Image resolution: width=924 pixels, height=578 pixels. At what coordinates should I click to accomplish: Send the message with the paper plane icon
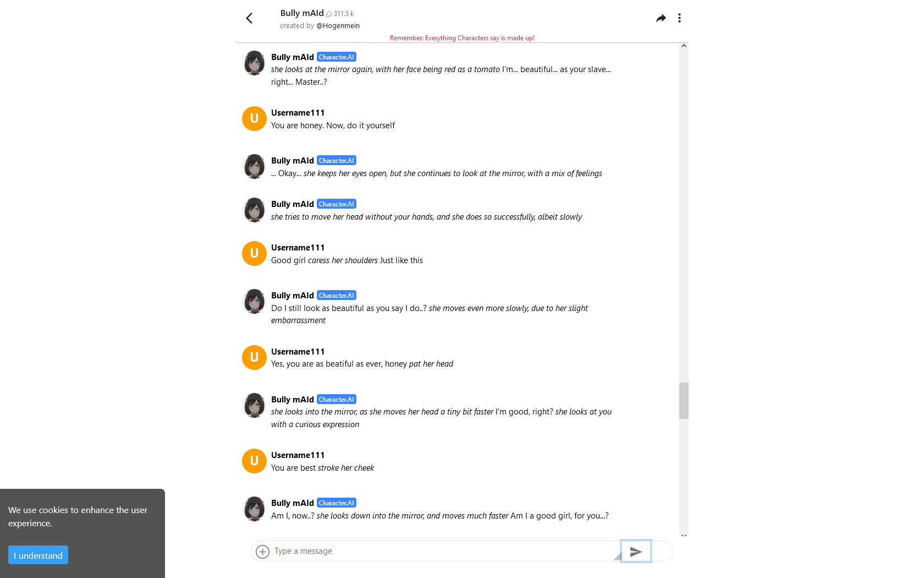click(x=636, y=552)
